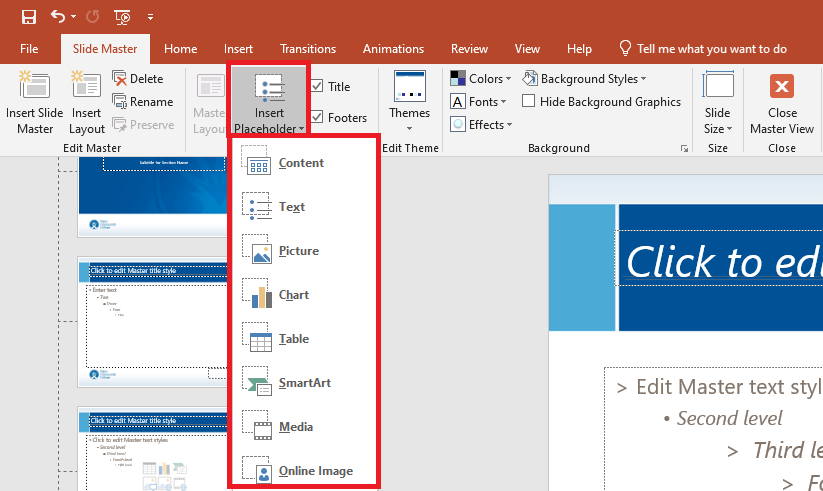Choose Content placeholder from the menu
Viewport: 823px width, 491px height.
pyautogui.click(x=303, y=163)
